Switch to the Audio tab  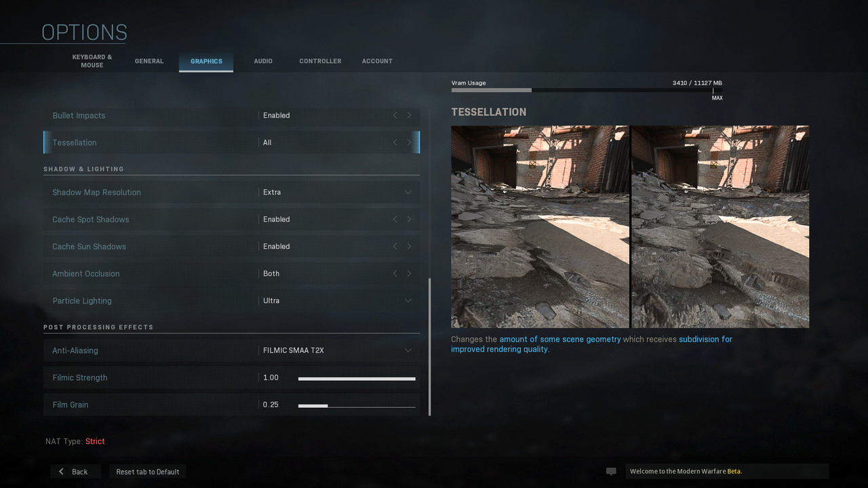(263, 61)
